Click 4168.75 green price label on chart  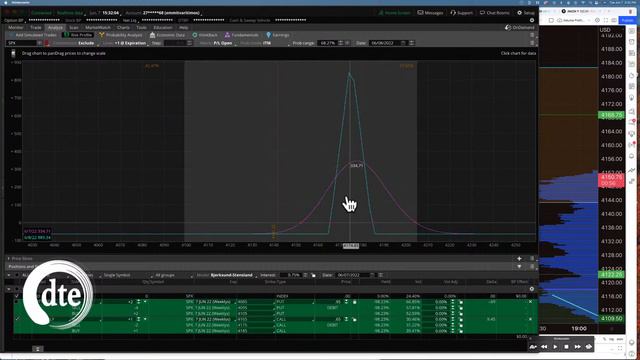611,116
